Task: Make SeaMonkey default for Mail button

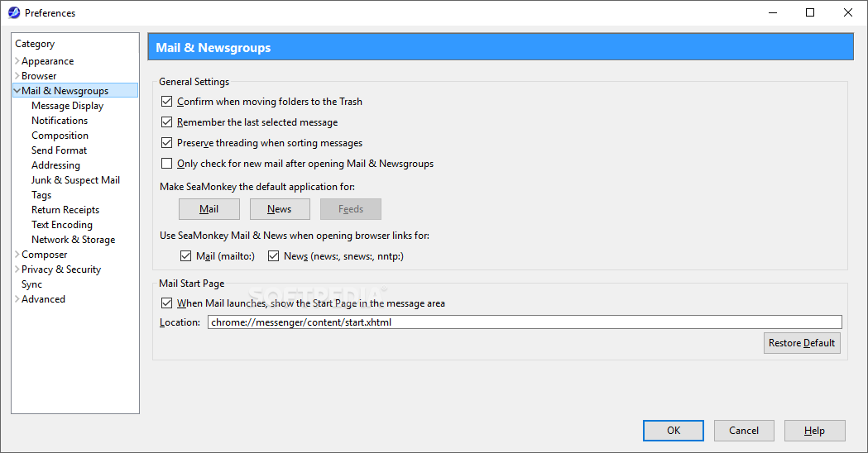Action: 209,209
